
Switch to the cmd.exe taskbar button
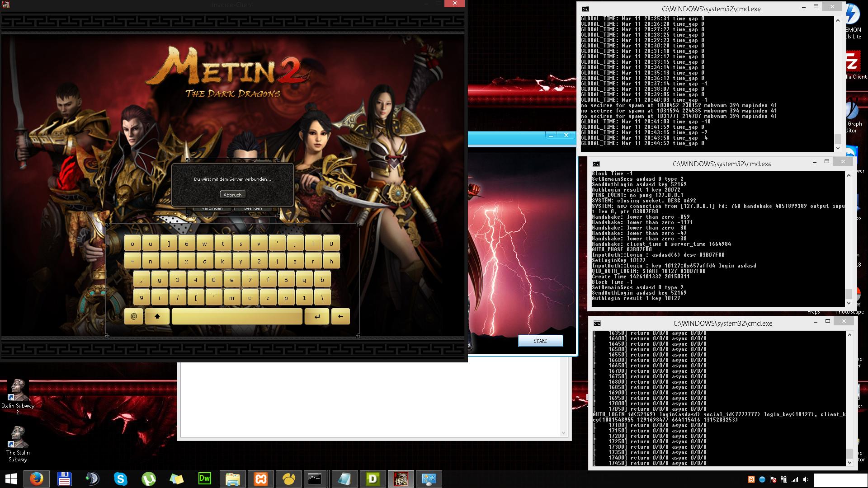[315, 479]
